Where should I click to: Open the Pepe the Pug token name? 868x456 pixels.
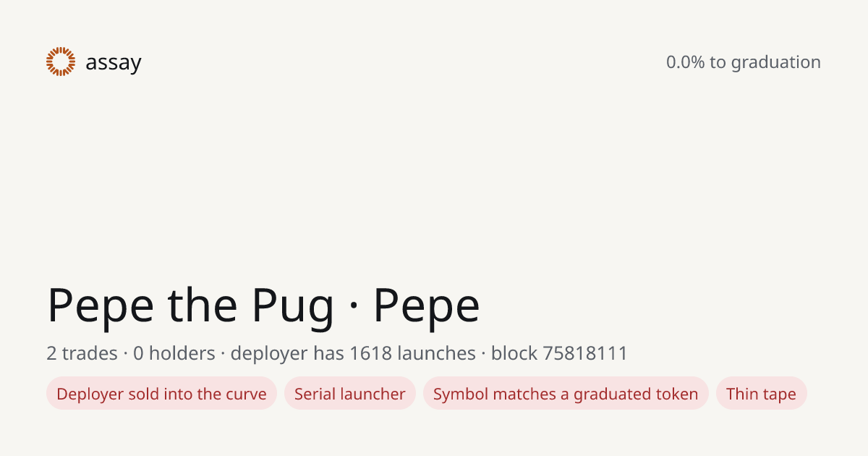(191, 306)
